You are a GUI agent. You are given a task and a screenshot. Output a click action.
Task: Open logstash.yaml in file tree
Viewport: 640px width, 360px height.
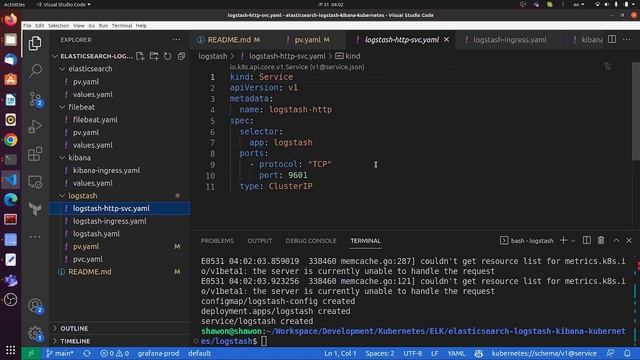pos(96,234)
